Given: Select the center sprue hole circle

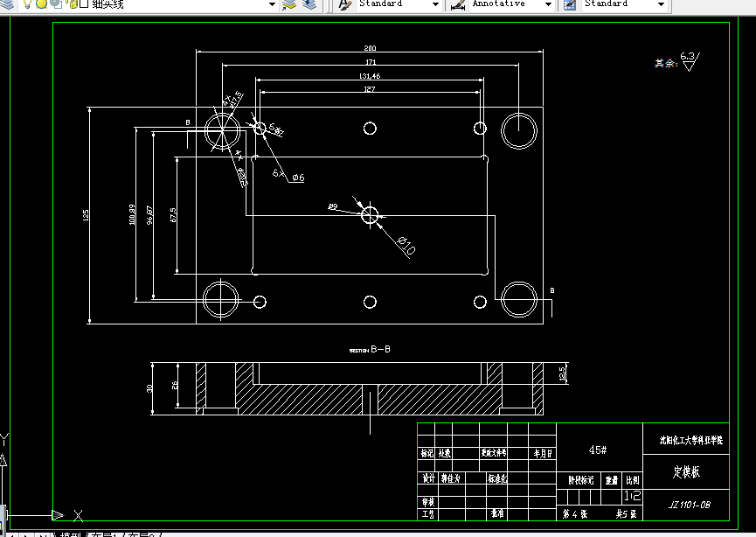Looking at the screenshot, I should point(370,215).
